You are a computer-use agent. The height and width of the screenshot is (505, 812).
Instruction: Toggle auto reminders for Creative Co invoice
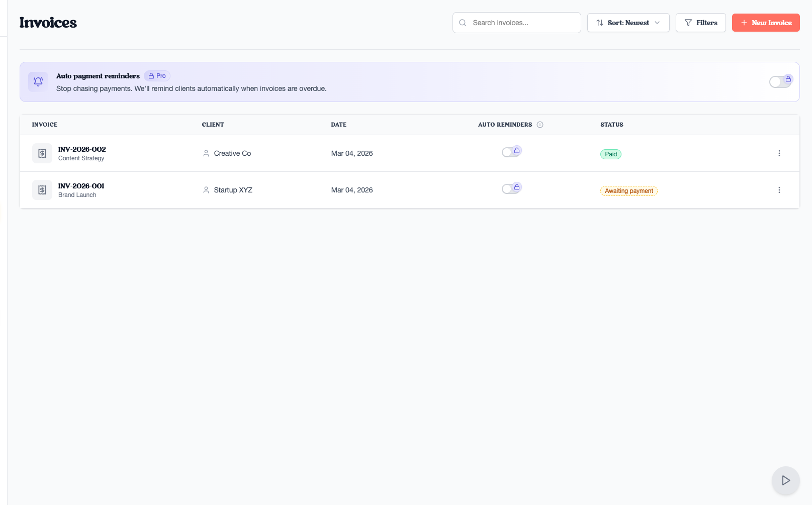click(x=510, y=152)
